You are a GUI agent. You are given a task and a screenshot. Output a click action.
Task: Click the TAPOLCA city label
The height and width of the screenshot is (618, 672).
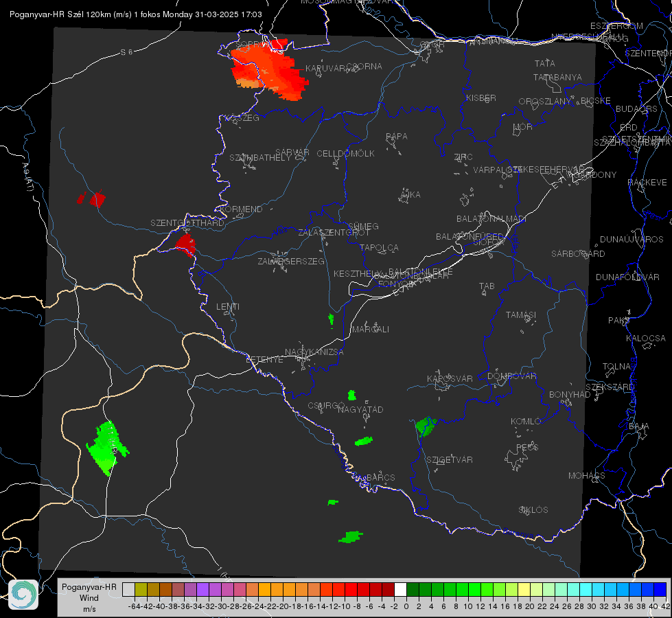(x=380, y=248)
